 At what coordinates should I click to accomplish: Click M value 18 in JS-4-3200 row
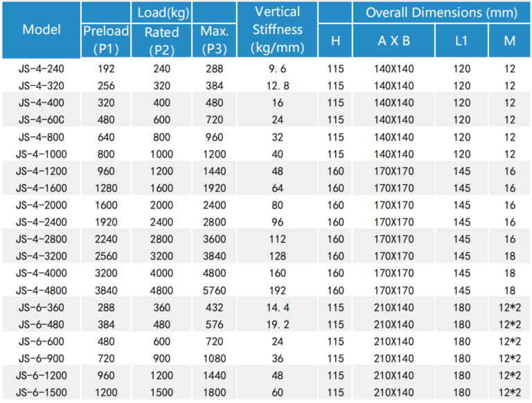tap(510, 256)
